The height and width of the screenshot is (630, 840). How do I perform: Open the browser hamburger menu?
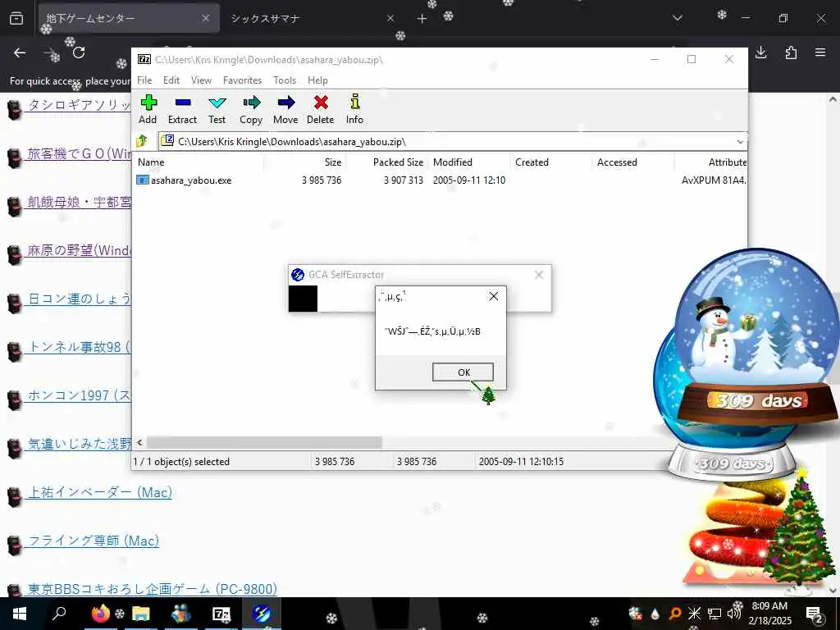coord(820,52)
